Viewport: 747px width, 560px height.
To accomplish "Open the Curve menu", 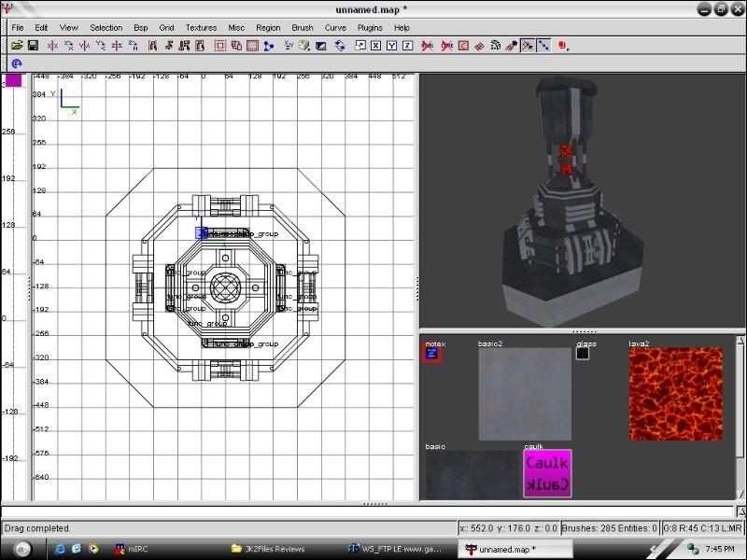I will [334, 28].
